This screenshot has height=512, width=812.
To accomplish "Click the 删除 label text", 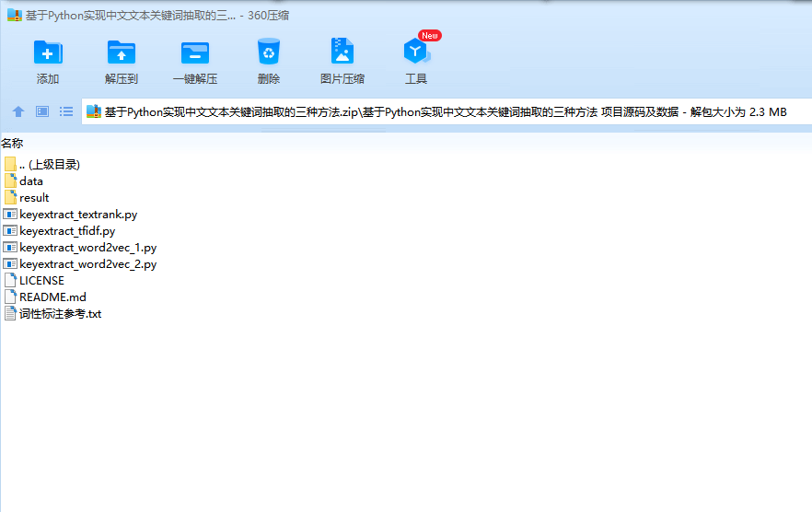I will coord(268,79).
